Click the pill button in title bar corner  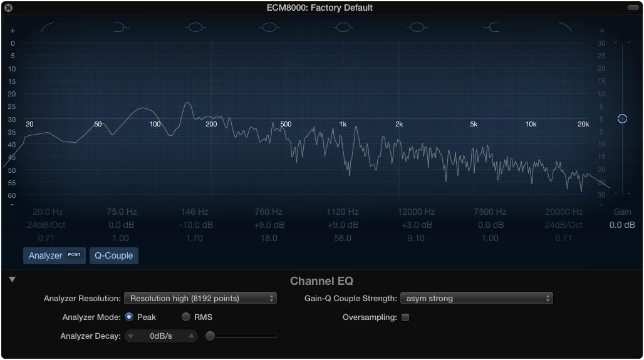click(x=633, y=8)
